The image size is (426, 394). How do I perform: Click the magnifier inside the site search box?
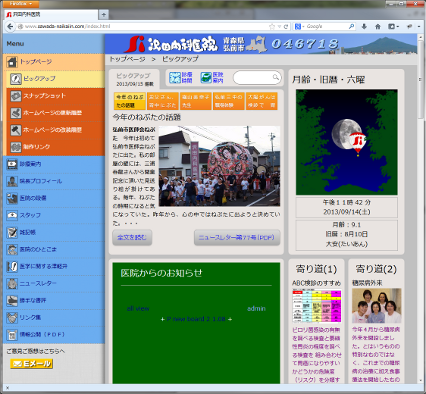[276, 77]
